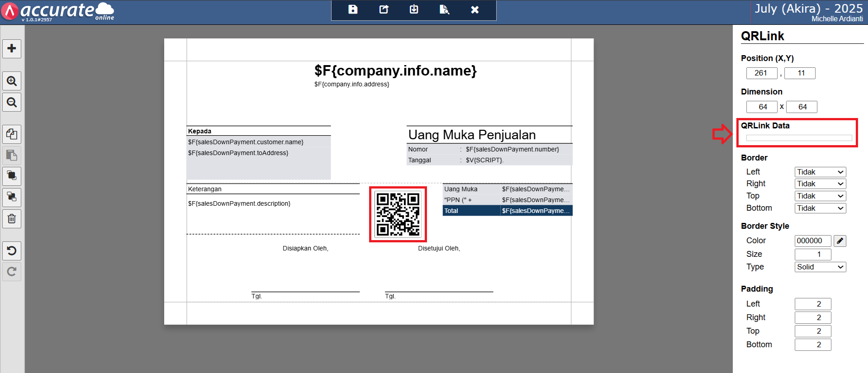Screen dimensions: 868x373
Task: Select the Disiapkan Oleh, signature label
Action: click(x=305, y=248)
